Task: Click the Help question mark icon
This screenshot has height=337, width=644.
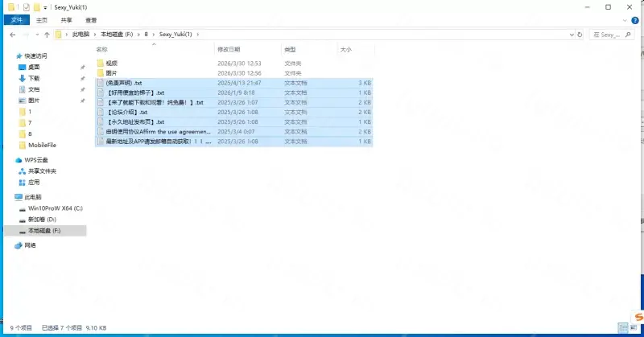Action: point(637,20)
